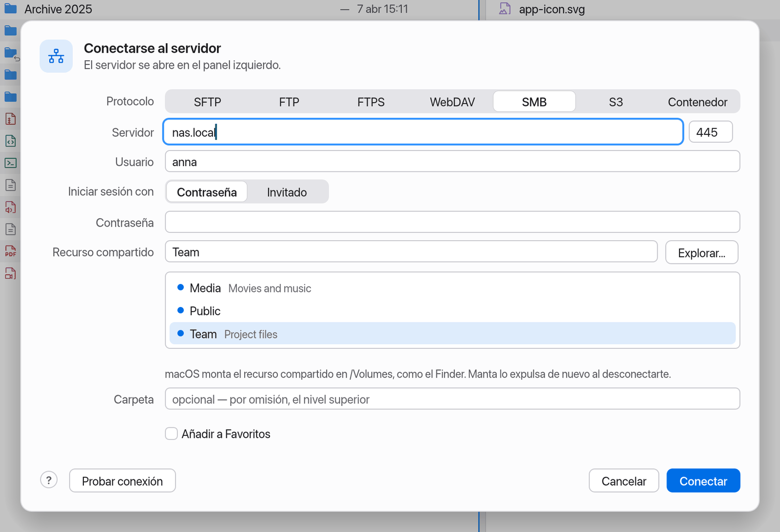Viewport: 780px width, 532px height.
Task: Switch protocol to FTPS
Action: point(371,102)
